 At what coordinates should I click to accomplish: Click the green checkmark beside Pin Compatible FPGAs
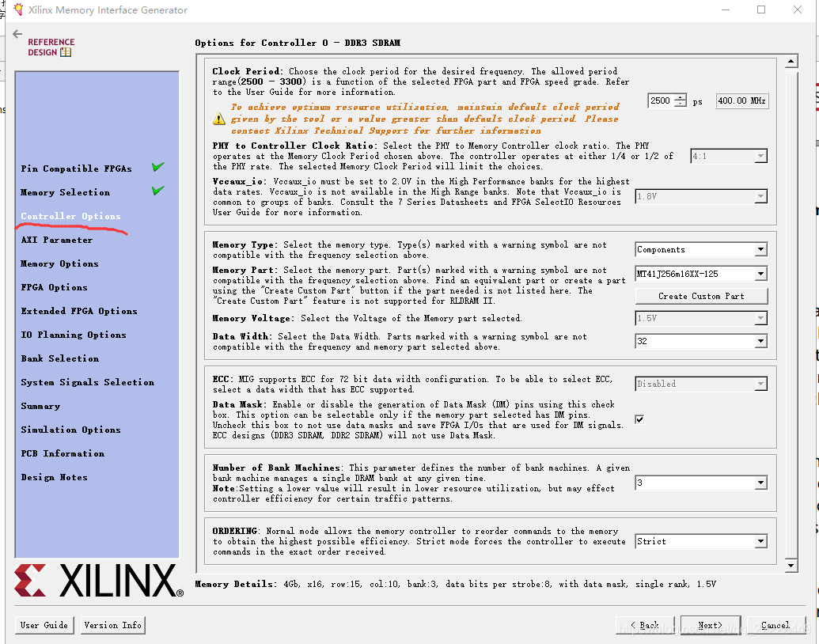(x=157, y=167)
